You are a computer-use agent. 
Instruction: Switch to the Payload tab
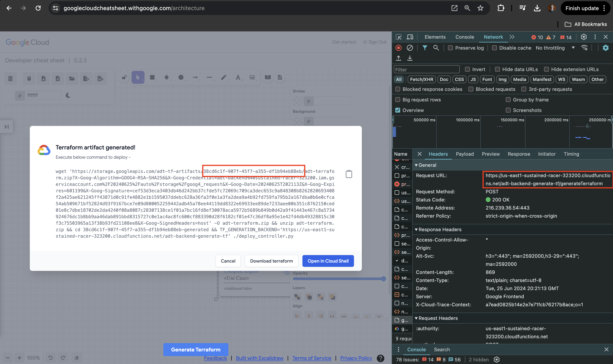[464, 154]
